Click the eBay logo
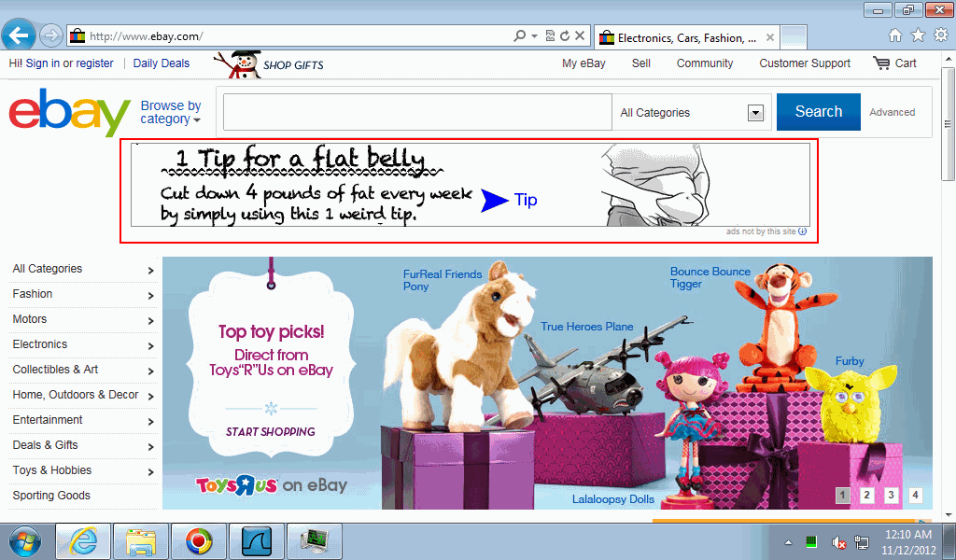Viewport: 956px width, 560px height. point(69,111)
